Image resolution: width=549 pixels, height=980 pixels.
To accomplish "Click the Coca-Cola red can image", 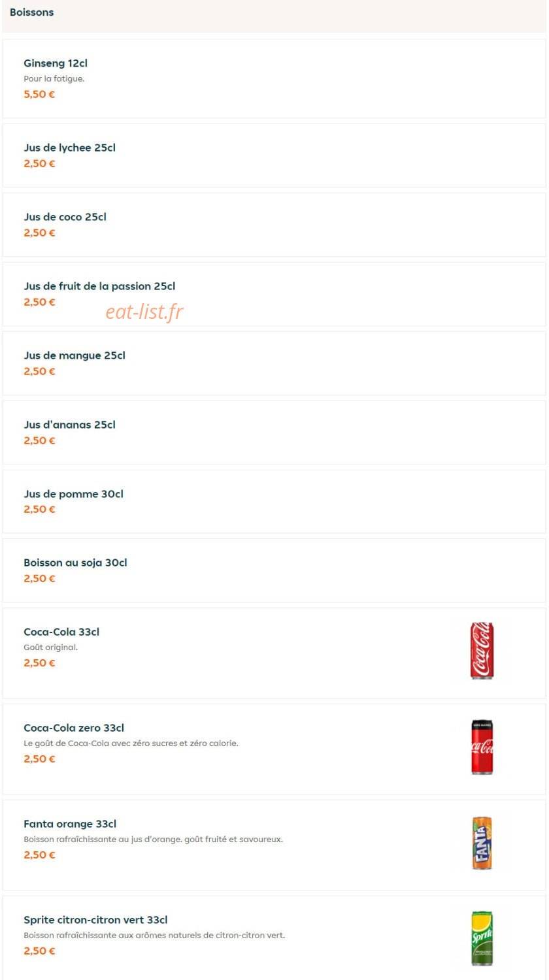I will 482,650.
